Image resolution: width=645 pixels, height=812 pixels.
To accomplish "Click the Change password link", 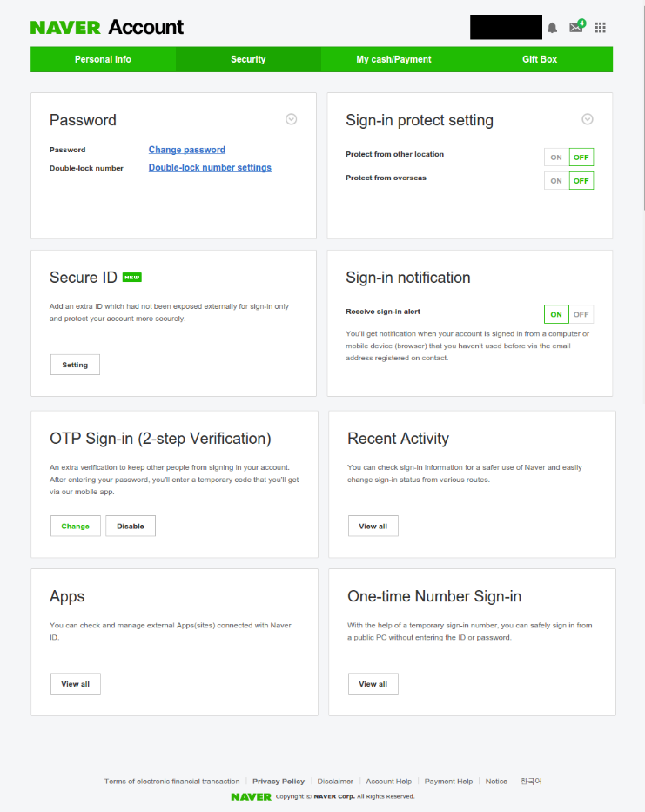I will point(187,150).
